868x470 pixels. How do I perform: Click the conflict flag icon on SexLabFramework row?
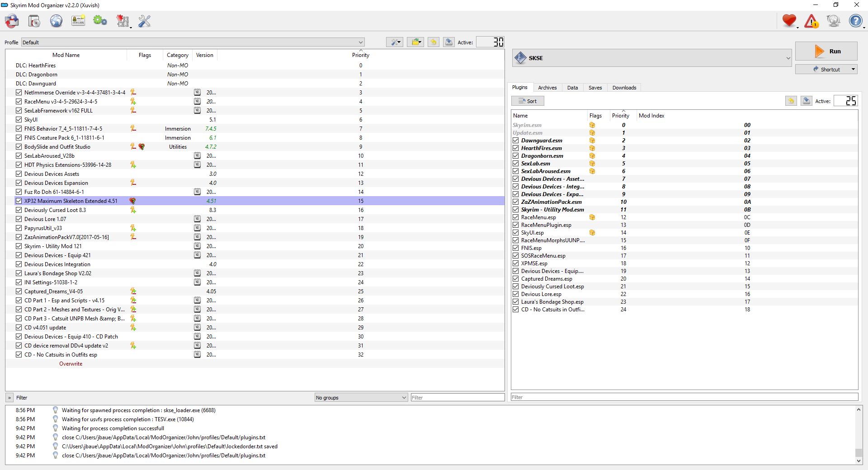click(133, 110)
